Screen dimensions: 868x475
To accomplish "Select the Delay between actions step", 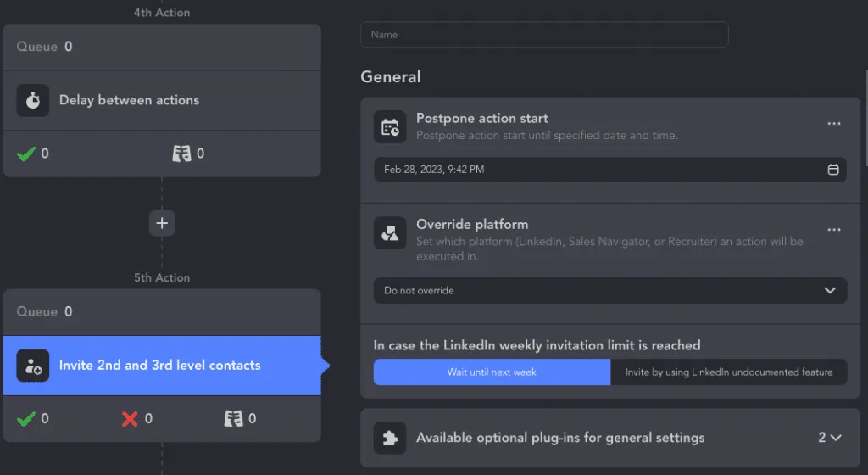I will tap(162, 100).
